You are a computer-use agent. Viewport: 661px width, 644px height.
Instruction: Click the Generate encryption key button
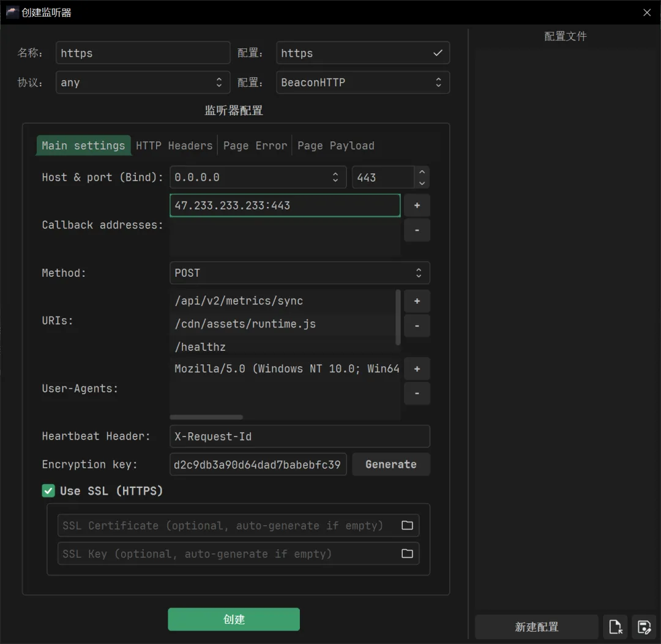point(390,465)
